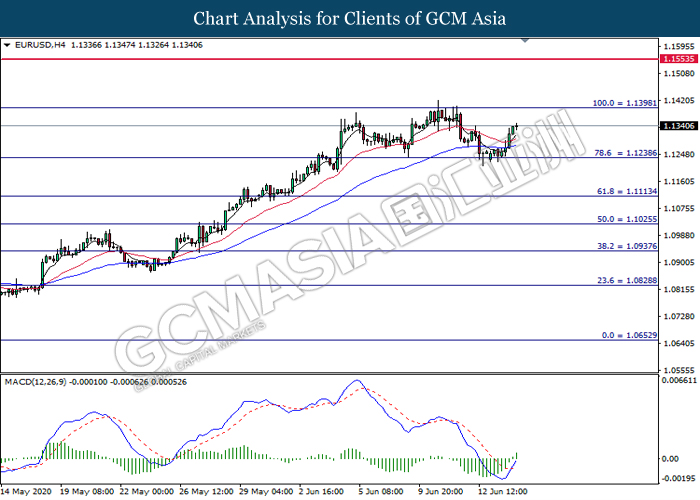Screen dimensions: 700x500
Task: Click the 1.09005 price scale value
Action: [x=679, y=262]
